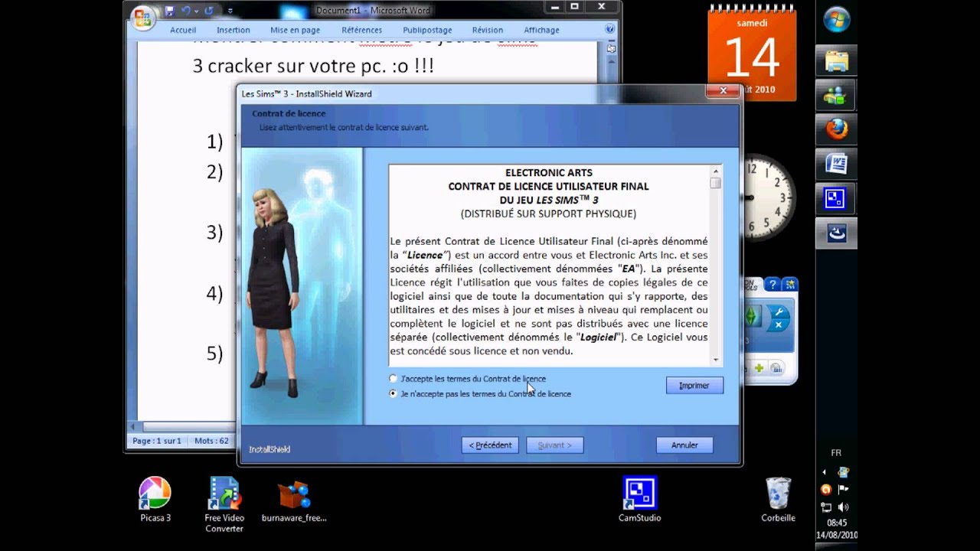Viewport: 980px width, 551px height.
Task: Show hidden tray icons arrow
Action: coord(825,472)
